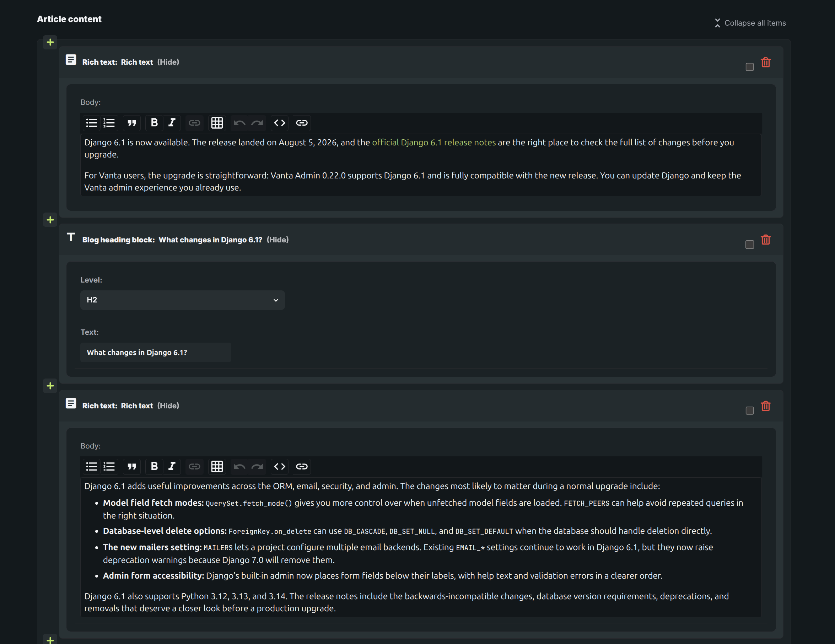This screenshot has height=644, width=835.
Task: Click the closing paragraph about Python 3.12, 3.13, and 3.14
Action: coord(406,602)
